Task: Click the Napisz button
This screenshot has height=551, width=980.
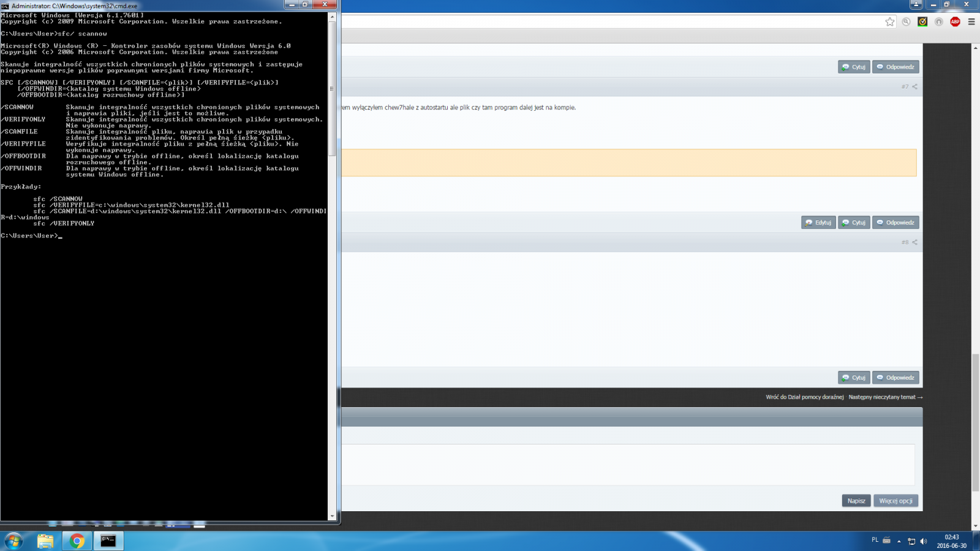Action: click(x=856, y=501)
